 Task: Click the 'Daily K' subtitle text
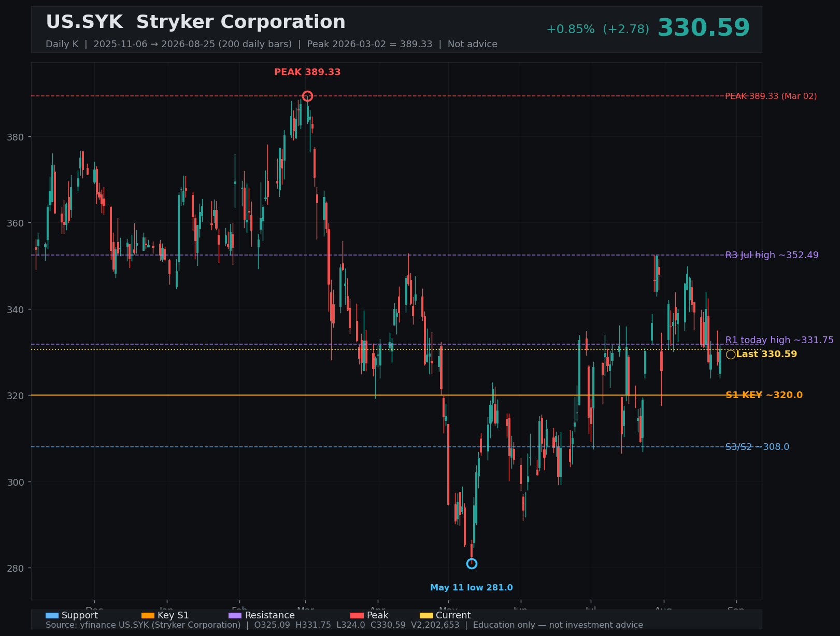coord(62,44)
